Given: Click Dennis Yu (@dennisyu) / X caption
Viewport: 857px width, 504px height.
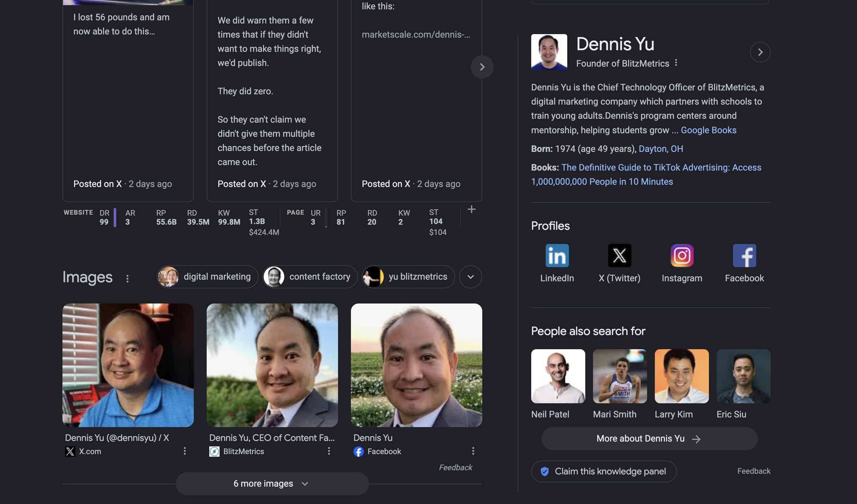Looking at the screenshot, I should (x=117, y=438).
